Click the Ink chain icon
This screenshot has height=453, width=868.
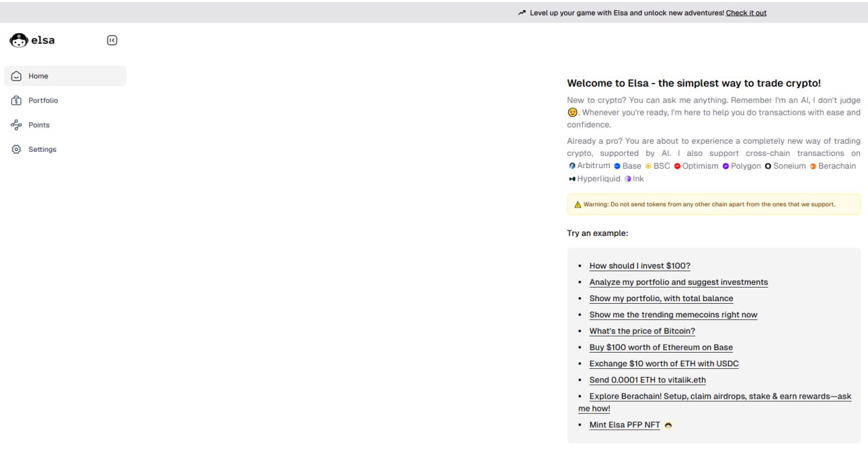(628, 179)
